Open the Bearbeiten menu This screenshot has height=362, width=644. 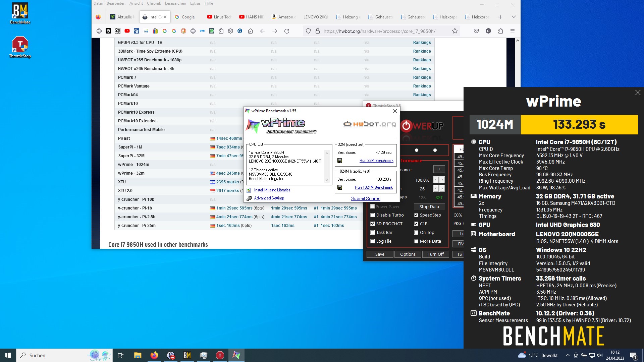(x=116, y=3)
